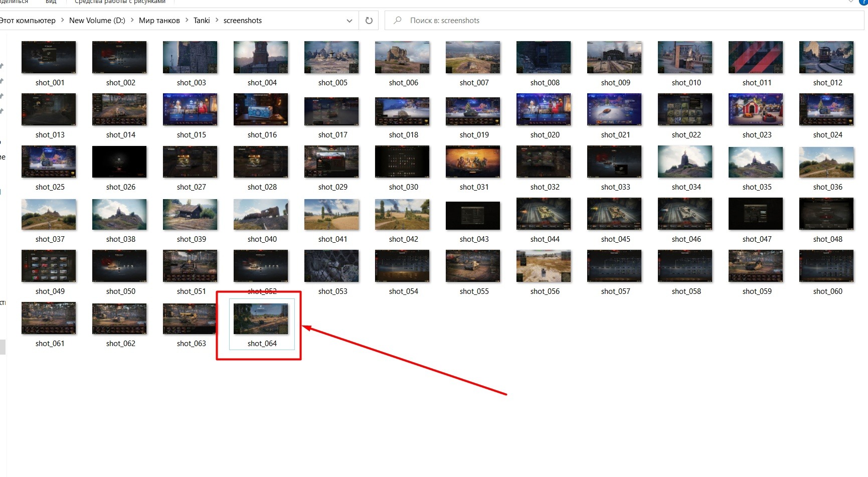
Task: Select thumbnail shot_007
Action: click(x=473, y=57)
